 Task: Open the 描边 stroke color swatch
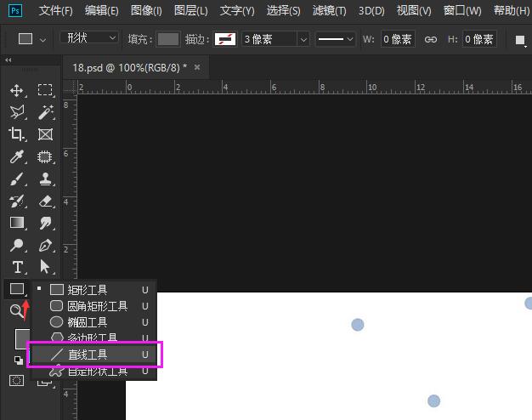tap(225, 39)
